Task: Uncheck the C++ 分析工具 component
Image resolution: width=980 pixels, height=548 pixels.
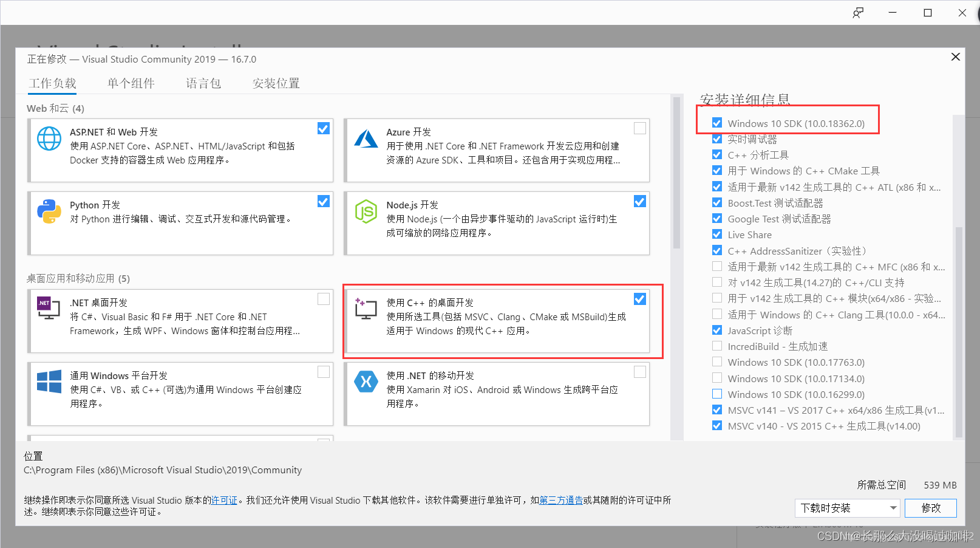Action: pyautogui.click(x=717, y=154)
